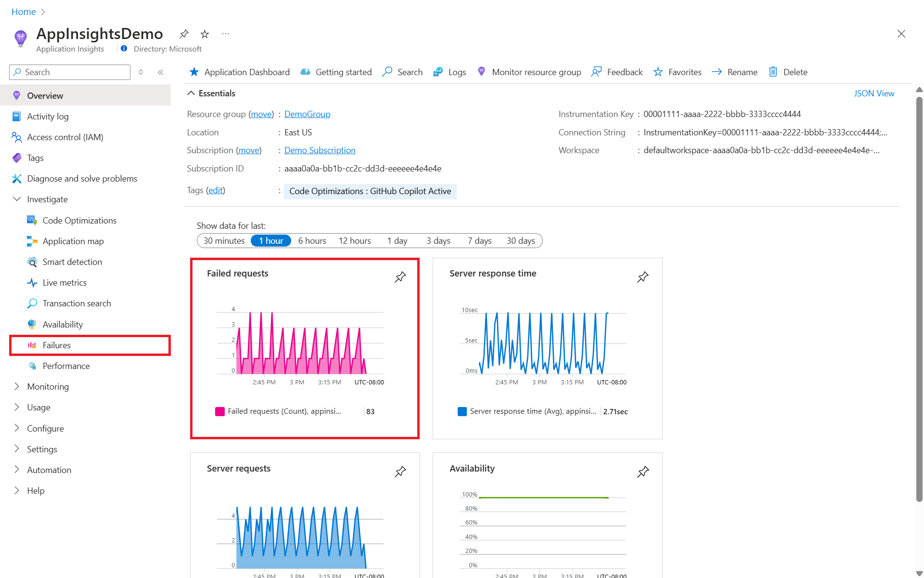This screenshot has width=924, height=578.
Task: Open Smart detection sidebar item
Action: [x=72, y=262]
